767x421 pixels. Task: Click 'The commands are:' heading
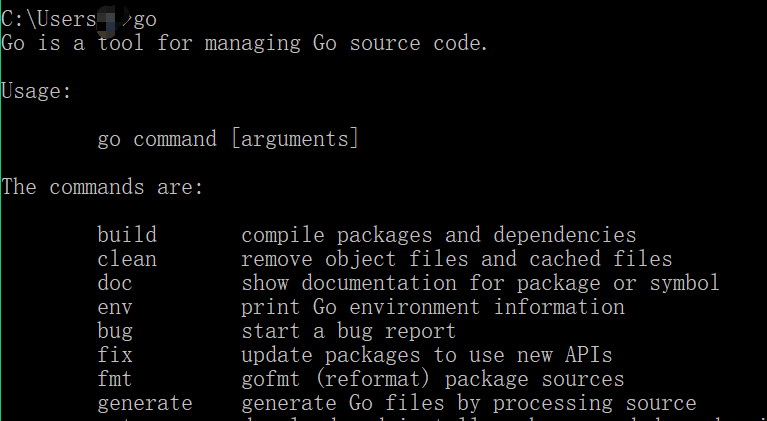[x=102, y=187]
